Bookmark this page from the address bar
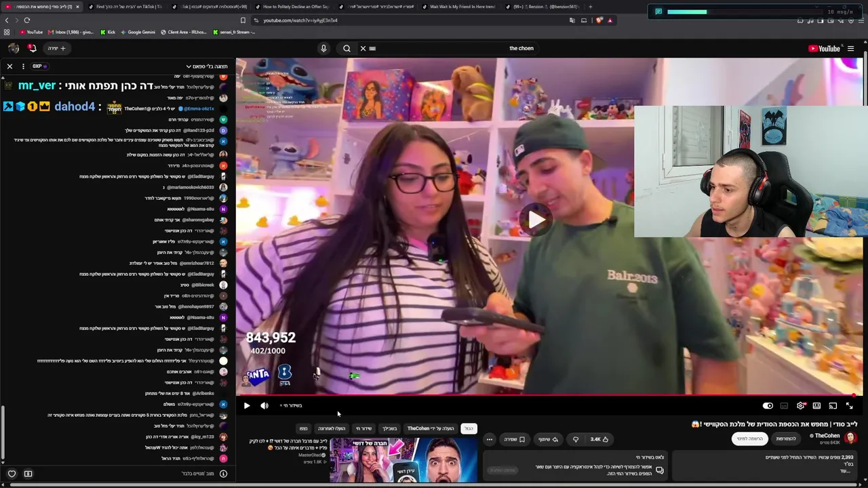Screen dimensions: 868x488 [x=243, y=20]
